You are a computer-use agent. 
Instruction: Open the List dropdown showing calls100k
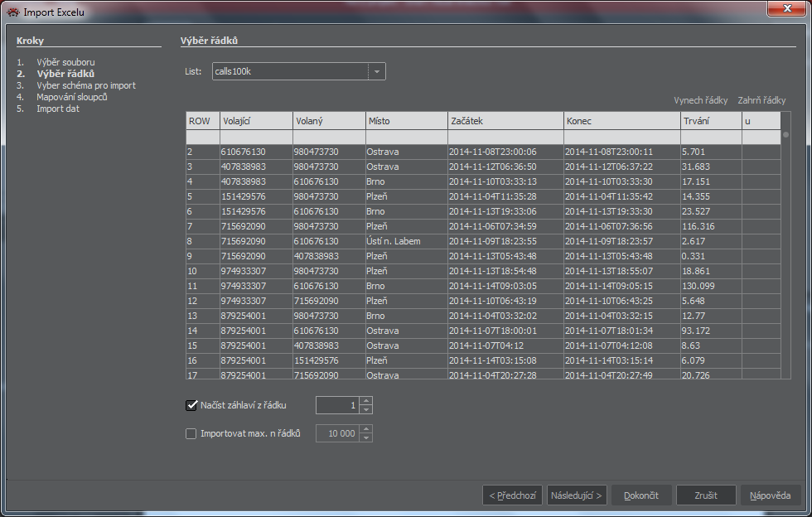tap(377, 71)
